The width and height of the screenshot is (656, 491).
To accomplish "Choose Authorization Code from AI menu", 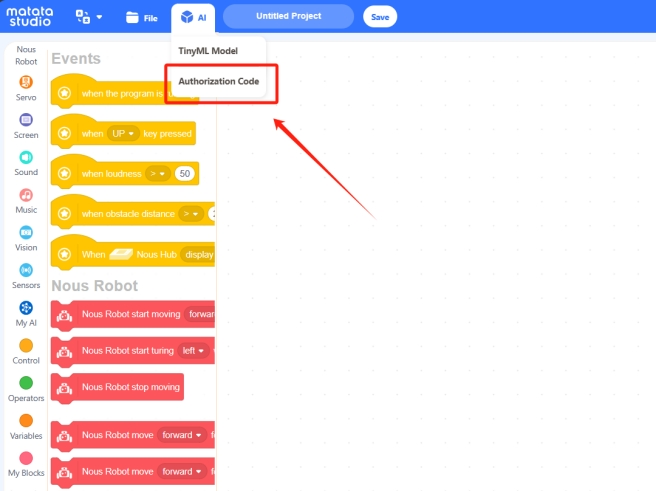I will coord(218,81).
